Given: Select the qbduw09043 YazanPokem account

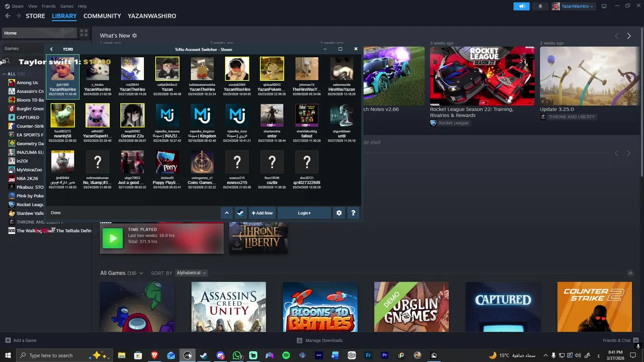Looking at the screenshot, I should coord(272,76).
